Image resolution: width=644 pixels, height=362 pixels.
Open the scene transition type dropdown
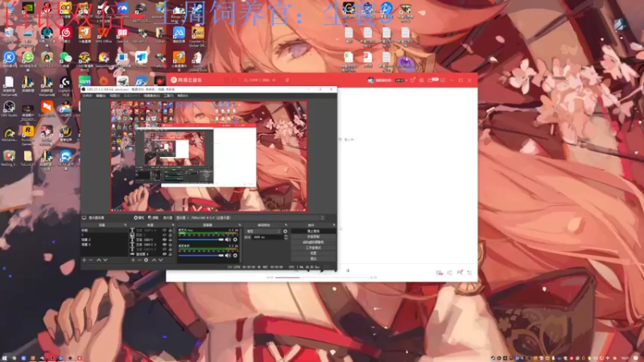tap(263, 231)
